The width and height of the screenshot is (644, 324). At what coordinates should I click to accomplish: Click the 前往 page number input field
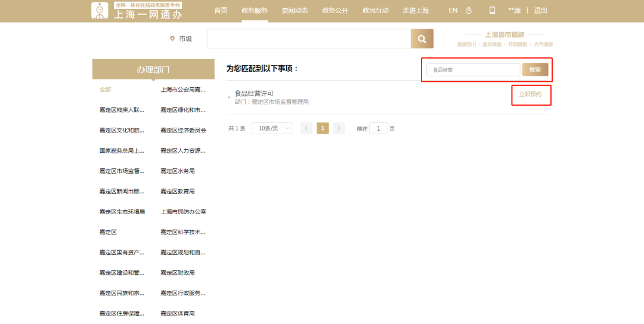(x=378, y=128)
